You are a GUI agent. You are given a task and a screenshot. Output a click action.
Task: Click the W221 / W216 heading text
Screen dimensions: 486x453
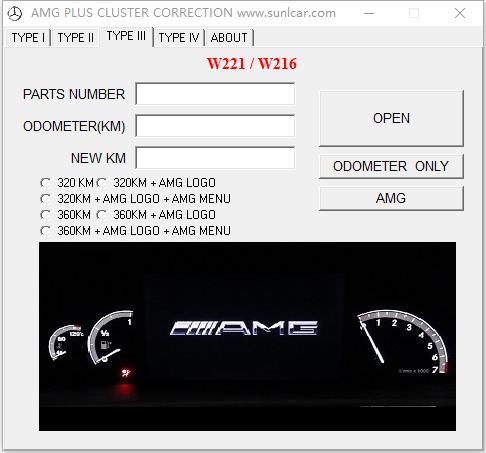[x=252, y=63]
